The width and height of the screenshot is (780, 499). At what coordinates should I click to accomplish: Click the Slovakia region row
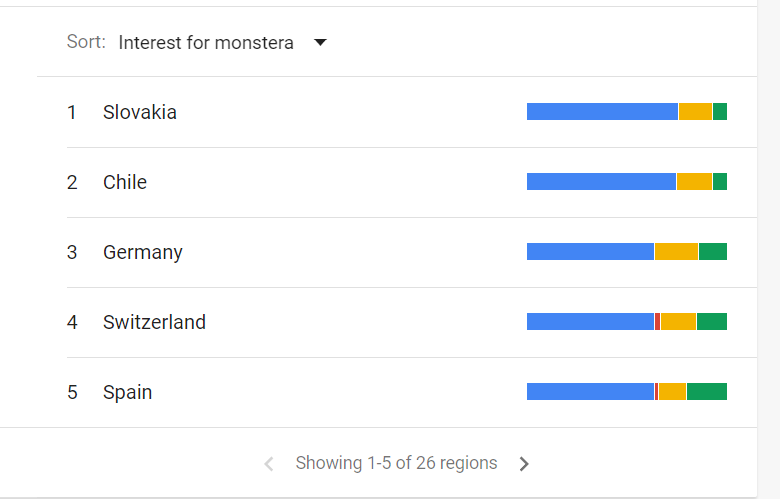[x=140, y=112]
